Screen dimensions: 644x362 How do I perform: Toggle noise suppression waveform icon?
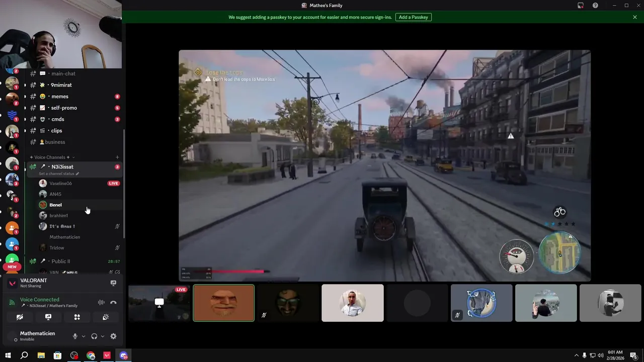[x=101, y=303]
